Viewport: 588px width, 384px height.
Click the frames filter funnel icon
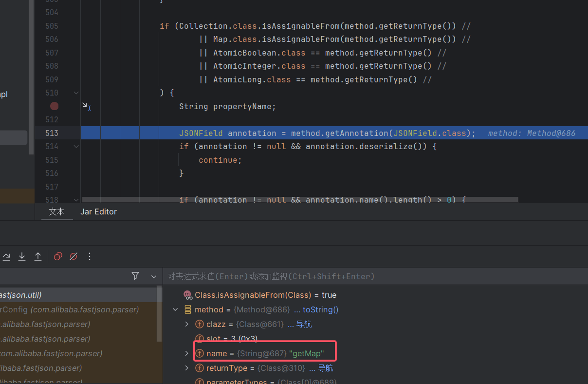click(135, 276)
